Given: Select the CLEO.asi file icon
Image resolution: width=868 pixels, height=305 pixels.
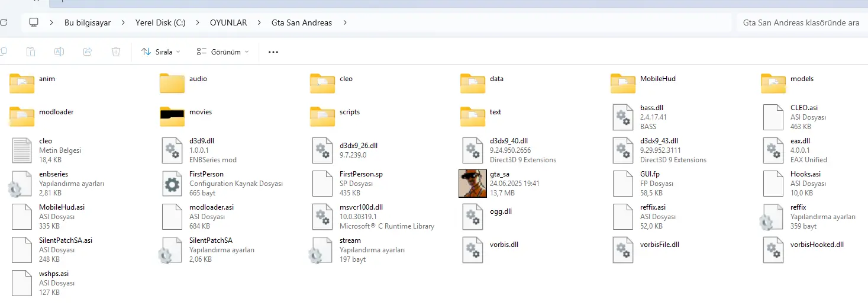Looking at the screenshot, I should pos(773,117).
